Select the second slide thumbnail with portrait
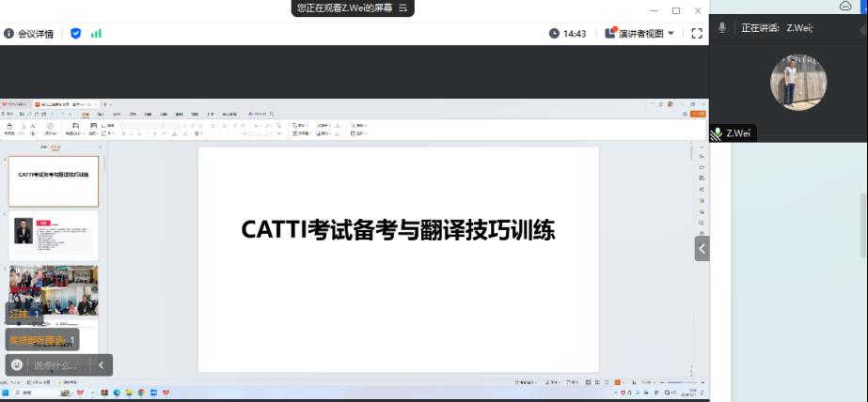Viewport: 868px width, 402px height. point(54,234)
